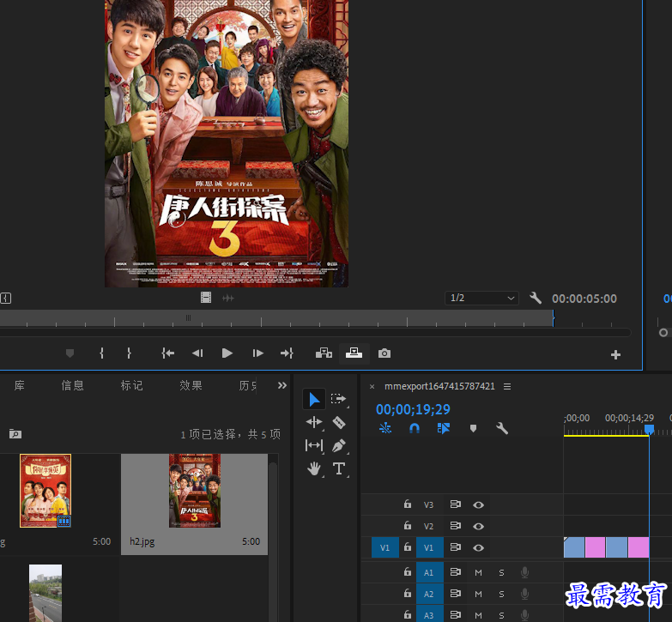The width and height of the screenshot is (672, 622).
Task: Open Timeline Display Settings wrench
Action: tap(502, 428)
